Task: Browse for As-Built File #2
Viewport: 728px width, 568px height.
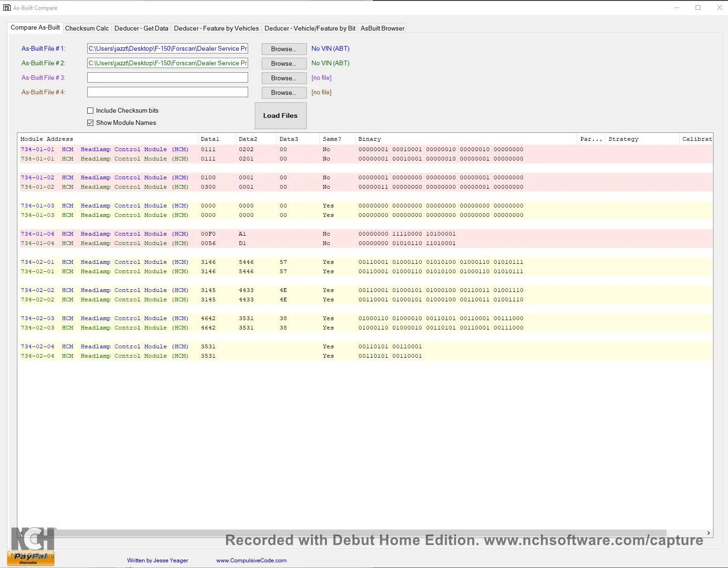Action: click(x=284, y=63)
